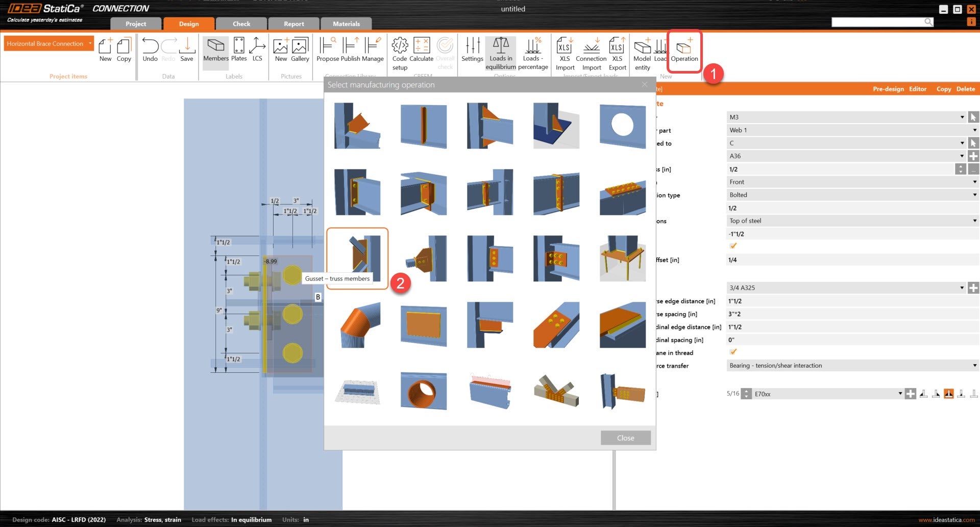
Task: Click the Pre-design link in orange header
Action: tap(888, 89)
